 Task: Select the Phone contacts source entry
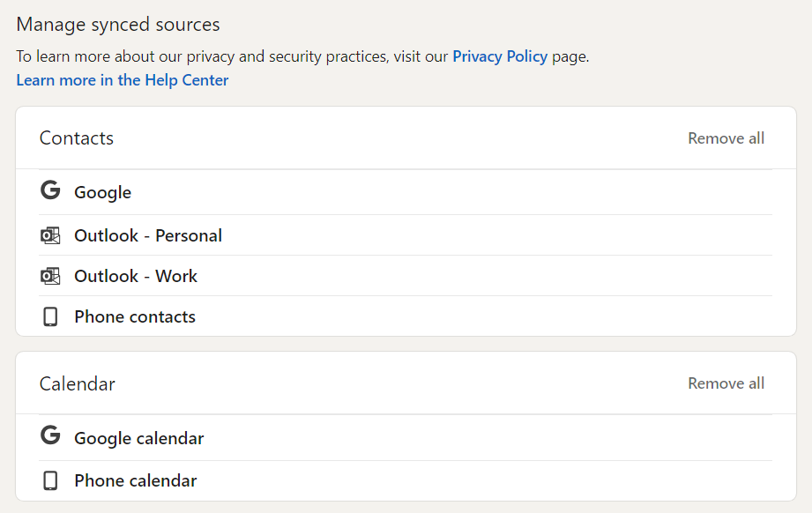[134, 316]
